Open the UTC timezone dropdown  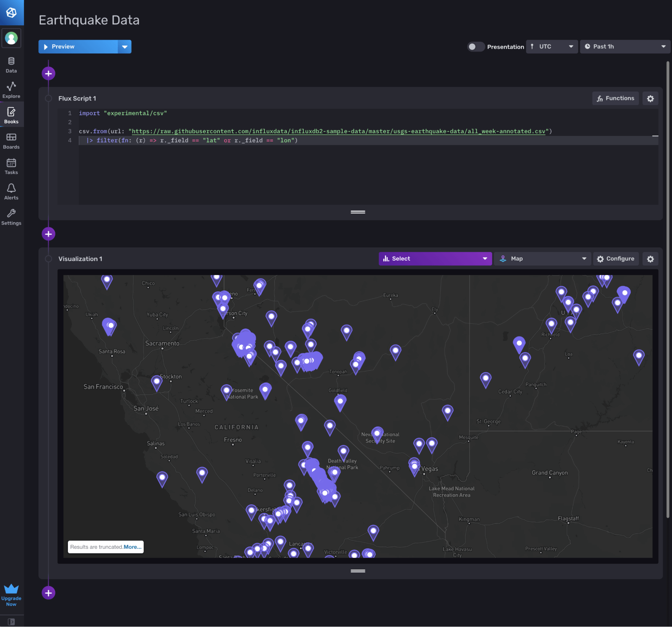(552, 47)
